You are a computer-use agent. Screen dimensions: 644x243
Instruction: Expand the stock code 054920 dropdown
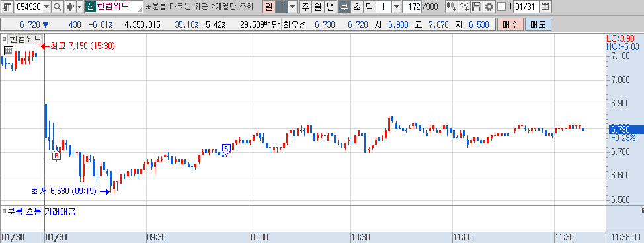coord(47,7)
